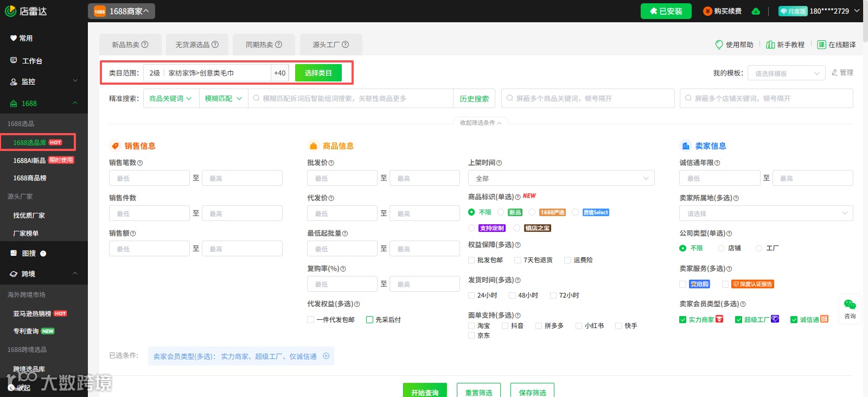Viewport: 868px width, 397px height.
Task: Select 工厂 company type radio
Action: [x=759, y=248]
